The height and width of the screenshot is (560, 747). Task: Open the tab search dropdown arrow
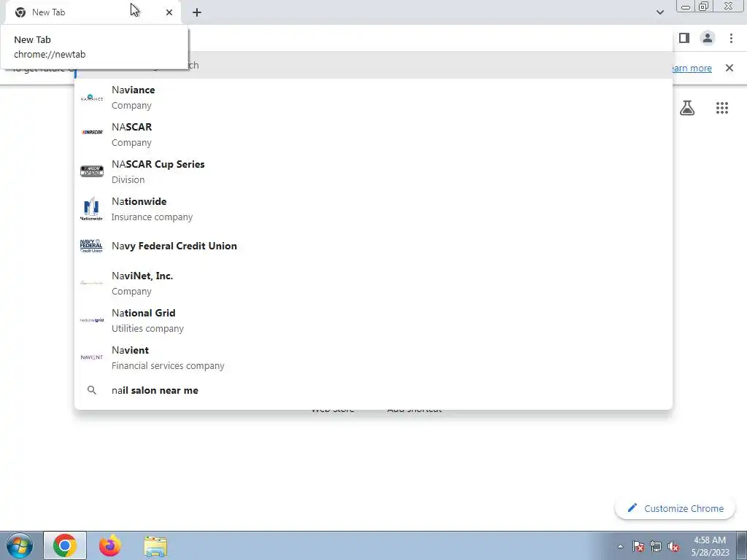click(659, 12)
